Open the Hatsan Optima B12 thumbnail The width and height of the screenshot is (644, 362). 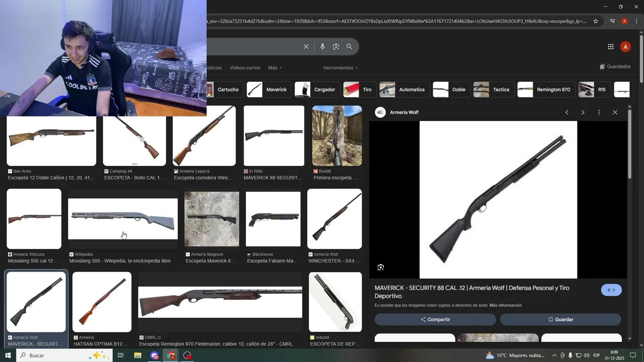102,302
